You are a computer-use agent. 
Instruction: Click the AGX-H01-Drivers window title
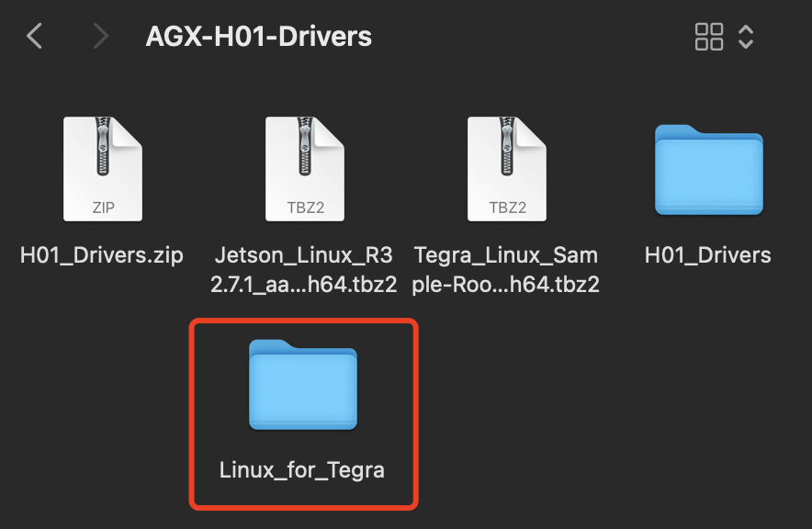259,37
